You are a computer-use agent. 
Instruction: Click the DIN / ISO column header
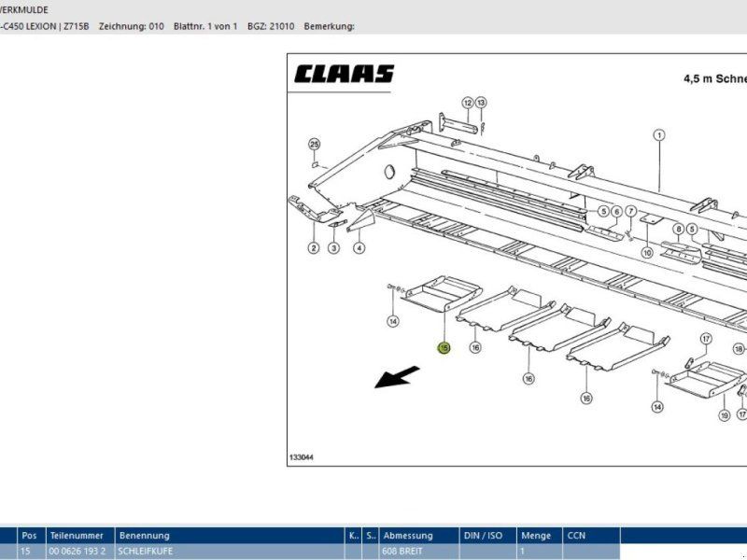488,535
